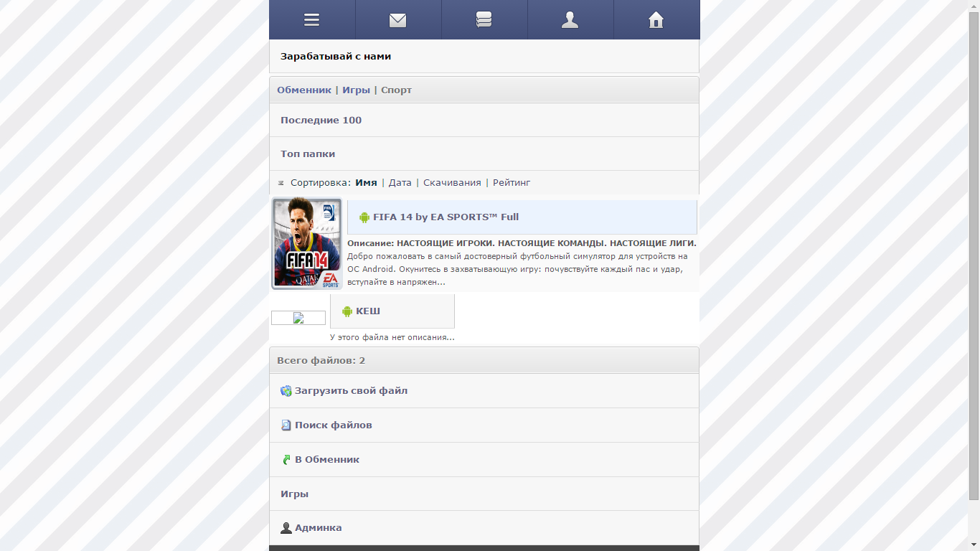Open the Игры menu row at bottom
Viewport: 980px width, 551px height.
(484, 494)
